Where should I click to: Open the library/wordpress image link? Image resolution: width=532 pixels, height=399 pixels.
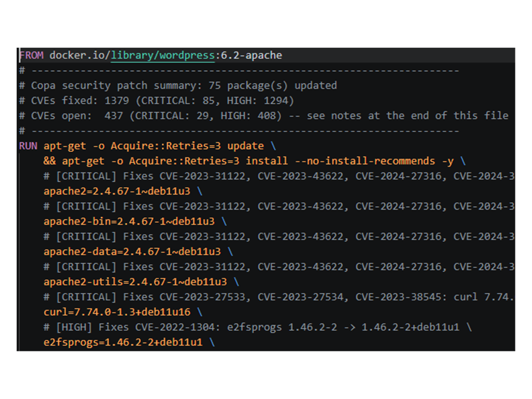[163, 55]
